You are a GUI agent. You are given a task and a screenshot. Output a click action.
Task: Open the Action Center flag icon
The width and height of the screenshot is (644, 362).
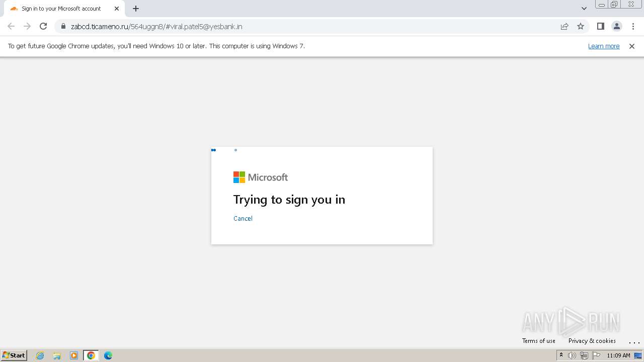click(596, 355)
